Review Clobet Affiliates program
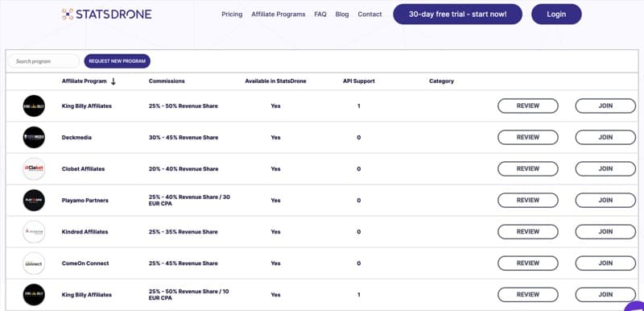Screen dimensions: 644x311 click(528, 169)
